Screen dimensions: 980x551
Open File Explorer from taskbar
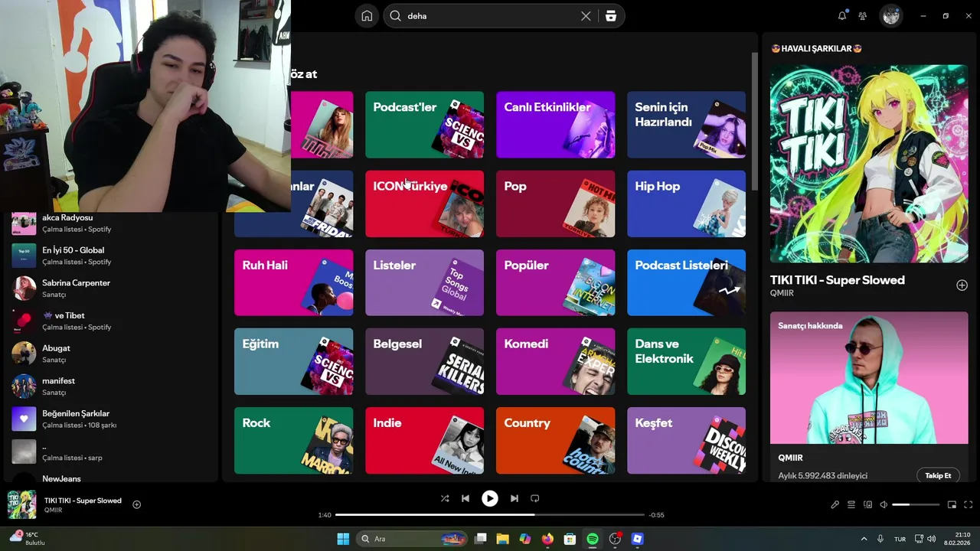click(x=502, y=539)
